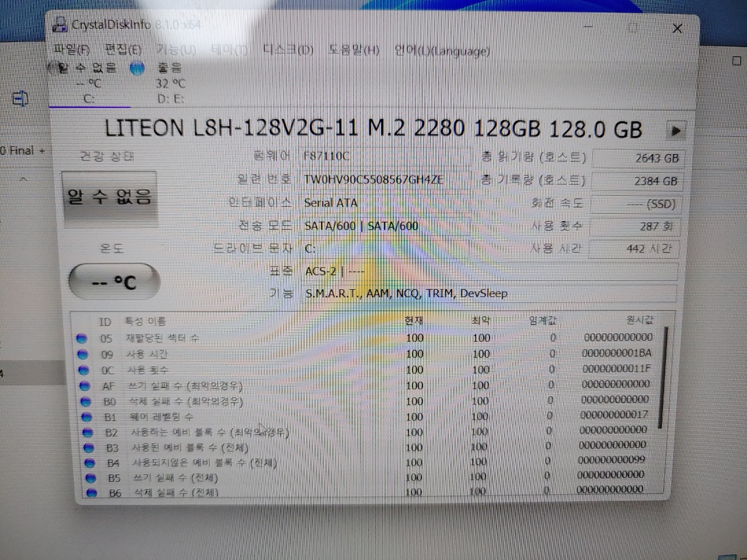This screenshot has height=560, width=747.
Task: Click the serial number field
Action: [385, 180]
